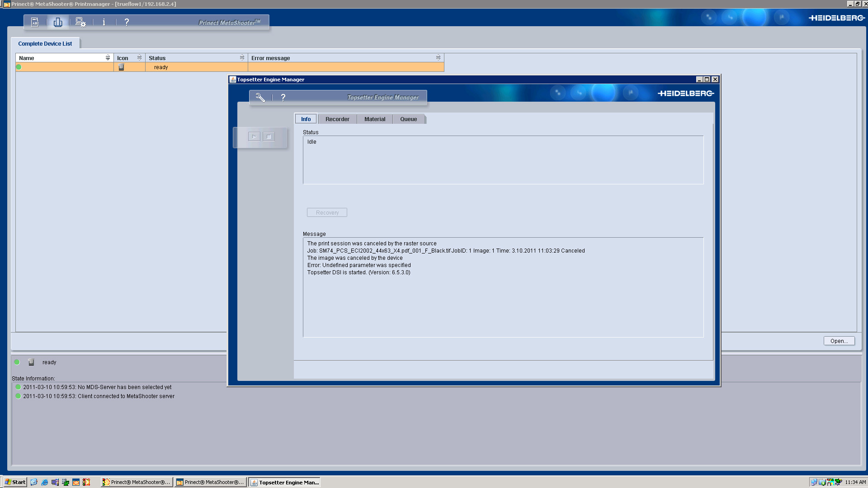
Task: Click 'The image was canceled by the device' line
Action: coord(355,258)
